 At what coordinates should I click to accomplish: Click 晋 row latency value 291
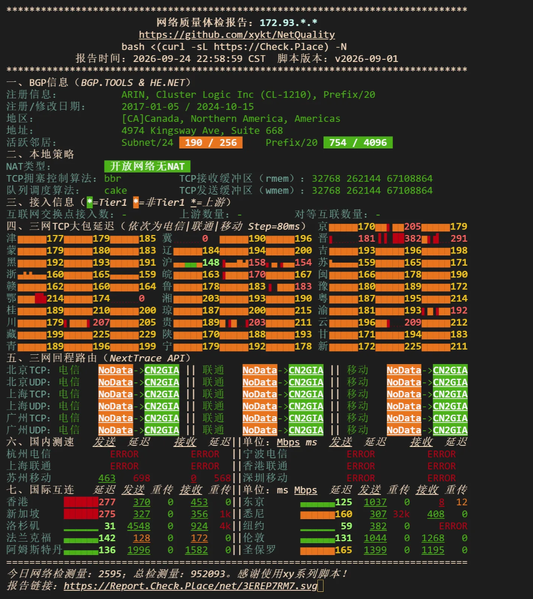tap(459, 238)
